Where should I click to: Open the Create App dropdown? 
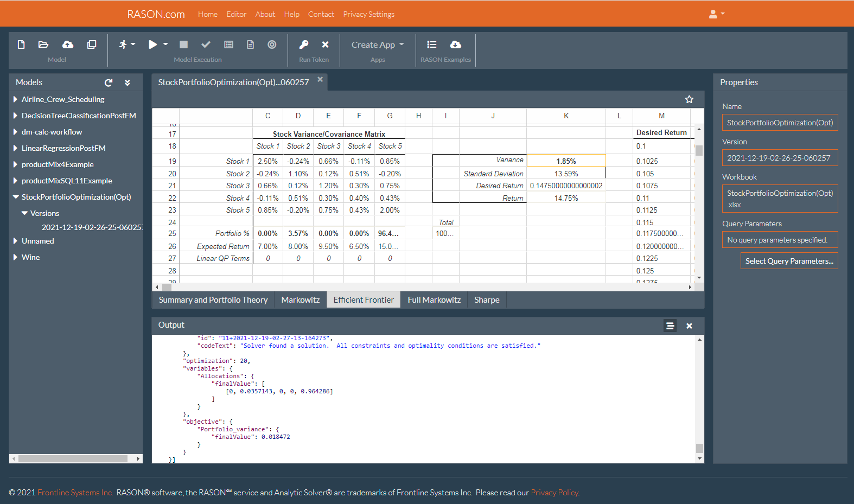pyautogui.click(x=378, y=45)
